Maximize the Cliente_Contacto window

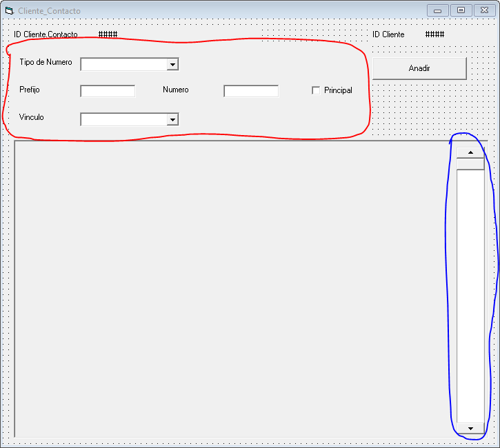pos(461,10)
